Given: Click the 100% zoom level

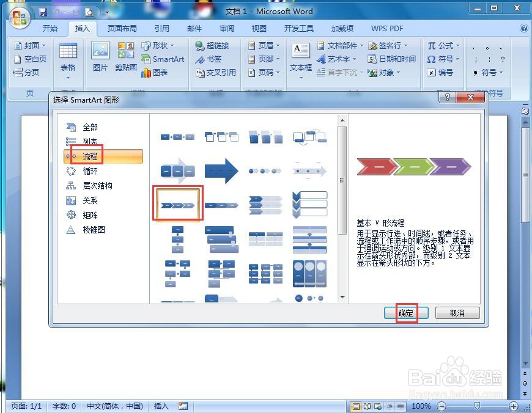Looking at the screenshot, I should pyautogui.click(x=421, y=406).
